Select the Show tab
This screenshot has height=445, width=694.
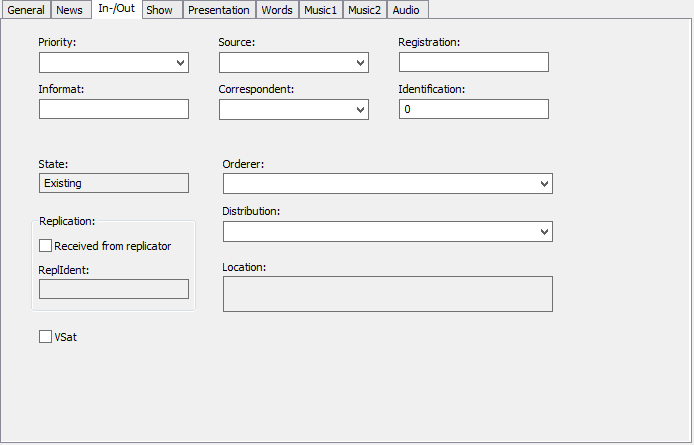(x=159, y=10)
